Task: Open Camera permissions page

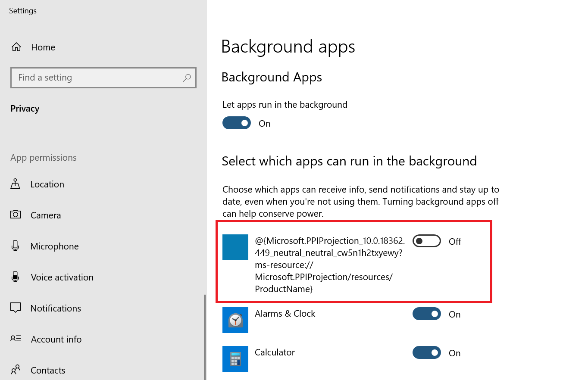Action: [46, 215]
